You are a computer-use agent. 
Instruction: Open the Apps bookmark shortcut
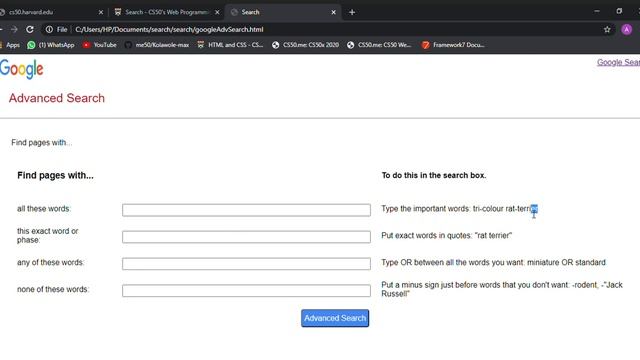(x=10, y=45)
